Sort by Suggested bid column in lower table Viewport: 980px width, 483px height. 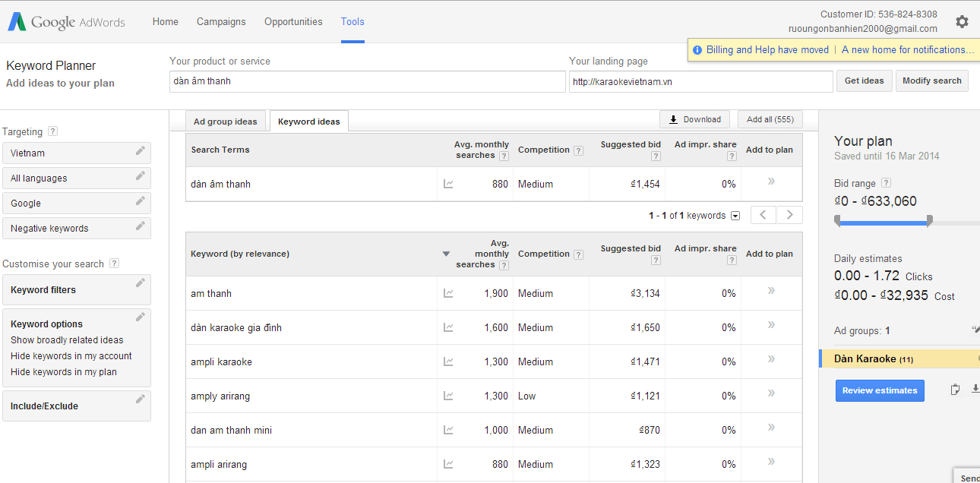[631, 248]
